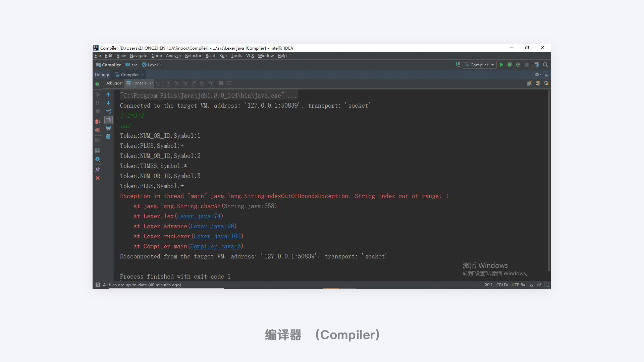Screen dimensions: 644x362
Task: Click the green Debug bug button in toolbar
Action: point(510,65)
